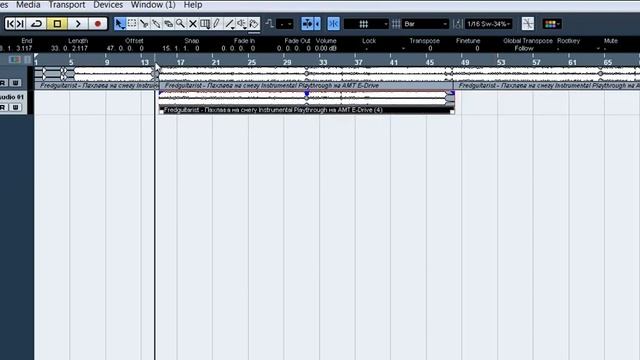This screenshot has width=640, height=360.
Task: Select the Glue tool
Action: tap(156, 24)
